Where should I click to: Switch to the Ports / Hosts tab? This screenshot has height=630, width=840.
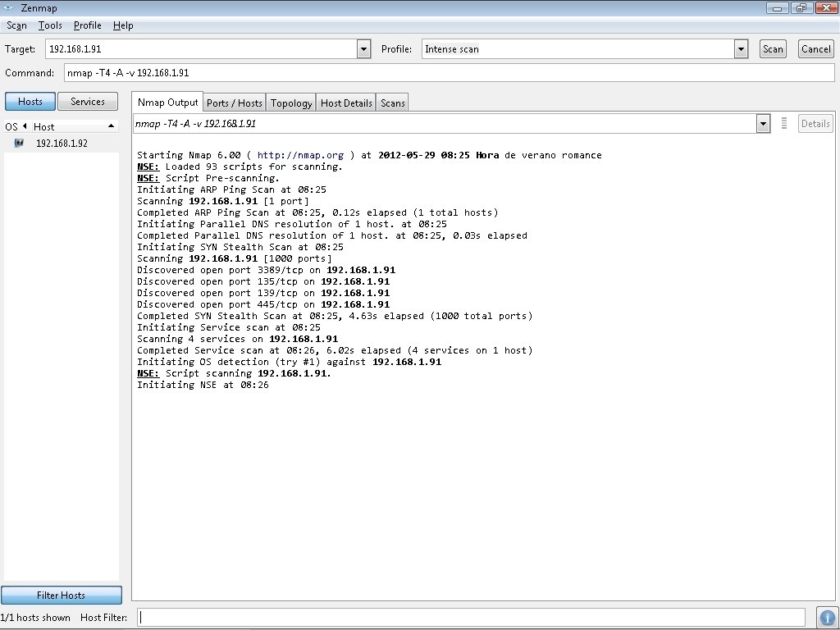[234, 103]
